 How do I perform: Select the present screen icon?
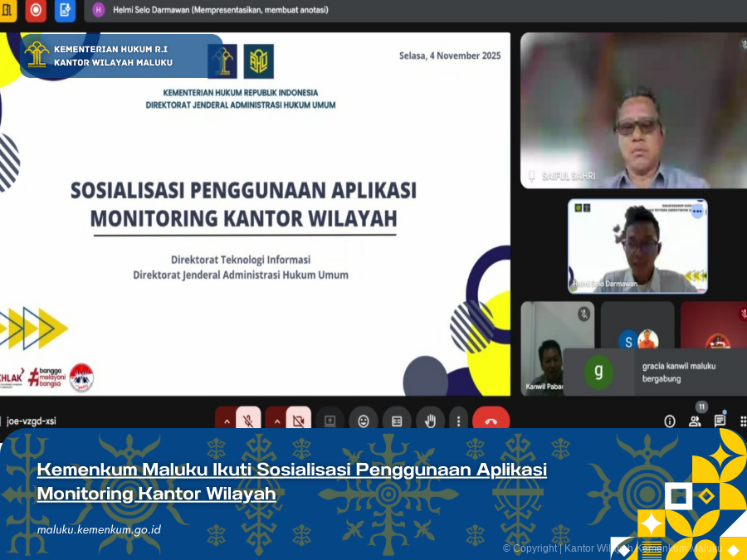[x=328, y=420]
